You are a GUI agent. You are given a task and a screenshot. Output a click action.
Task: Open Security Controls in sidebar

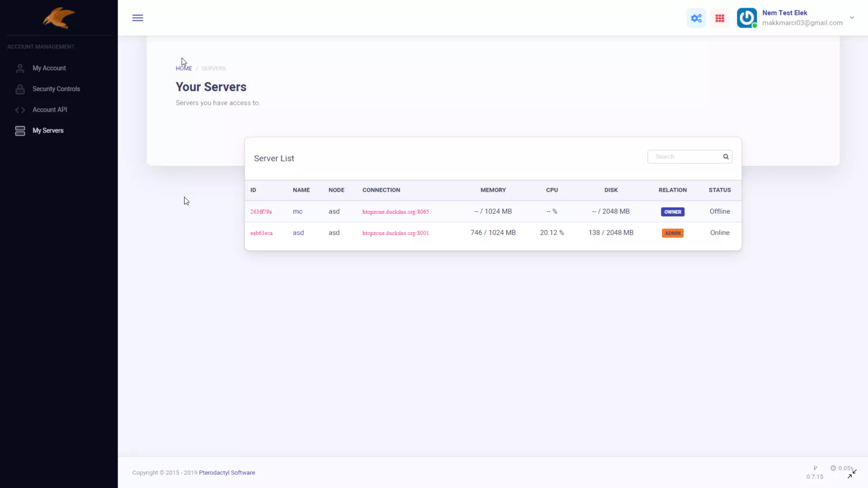[x=56, y=89]
